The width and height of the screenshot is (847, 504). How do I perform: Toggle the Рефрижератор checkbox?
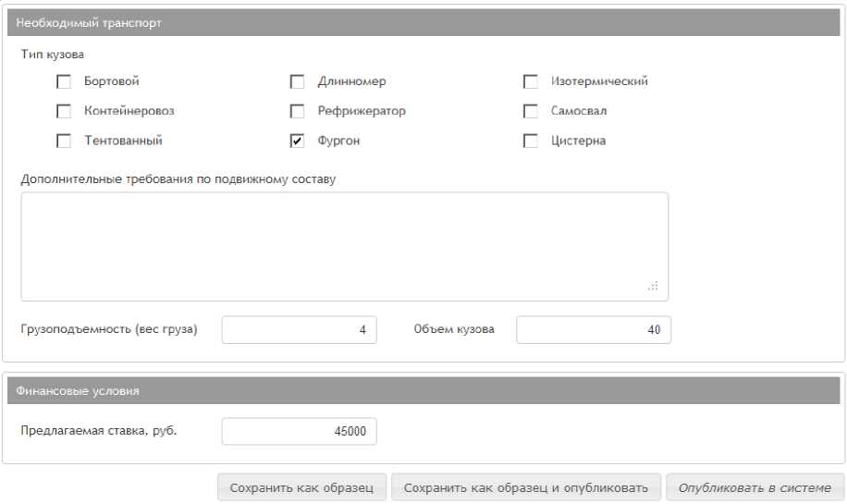297,112
